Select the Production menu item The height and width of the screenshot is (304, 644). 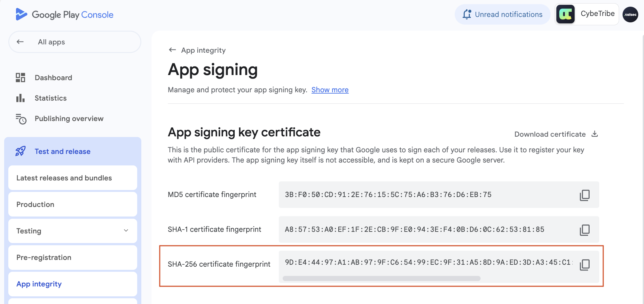click(35, 204)
